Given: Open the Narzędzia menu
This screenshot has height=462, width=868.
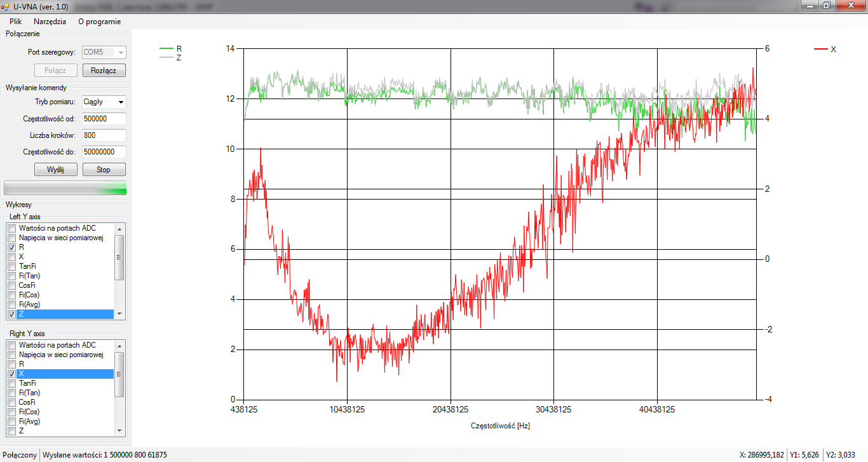Looking at the screenshot, I should [x=50, y=21].
